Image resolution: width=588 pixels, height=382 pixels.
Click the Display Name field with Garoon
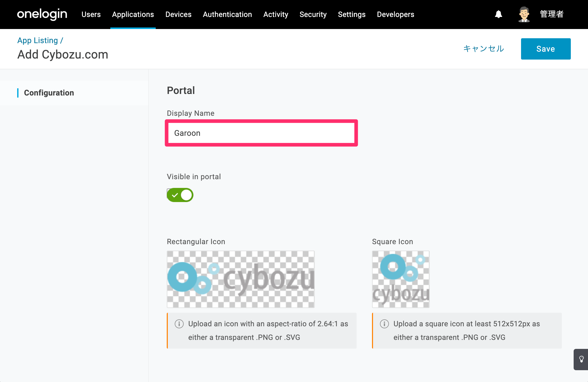point(261,133)
